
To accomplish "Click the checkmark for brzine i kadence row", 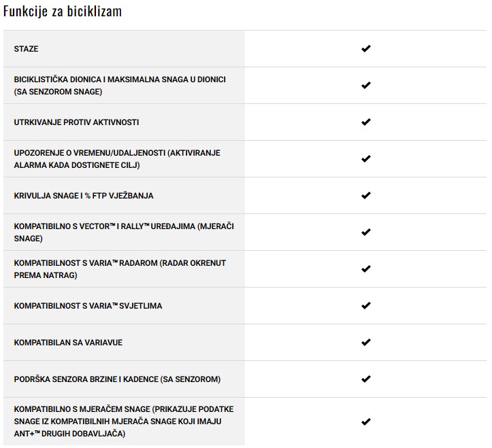I will click(x=366, y=379).
